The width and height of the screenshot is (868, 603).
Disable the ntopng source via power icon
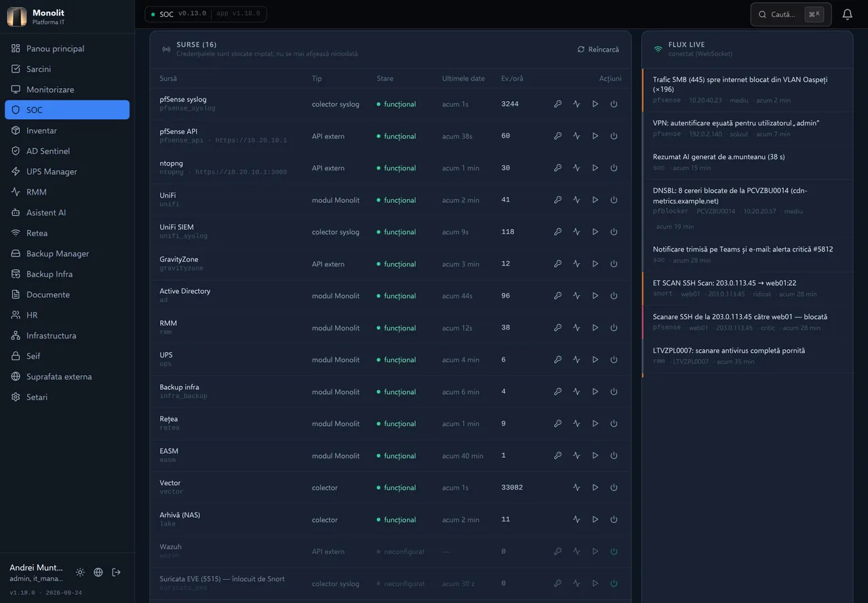tap(614, 168)
